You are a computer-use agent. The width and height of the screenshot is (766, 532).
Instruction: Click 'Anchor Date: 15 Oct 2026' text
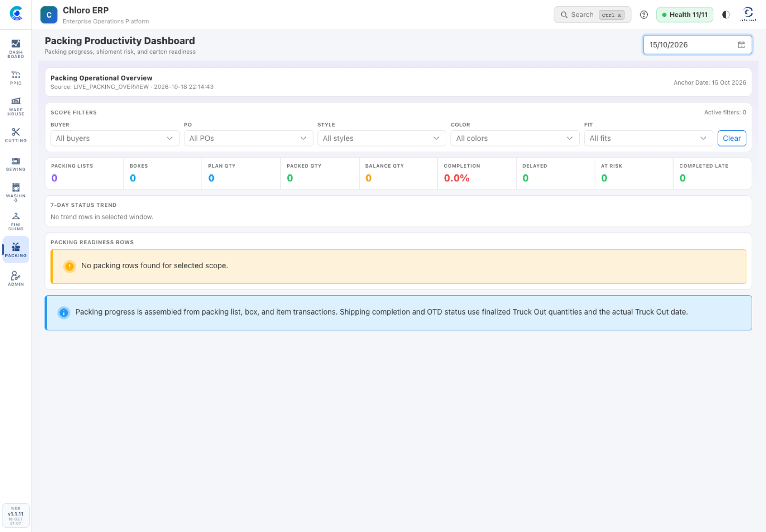(x=710, y=83)
